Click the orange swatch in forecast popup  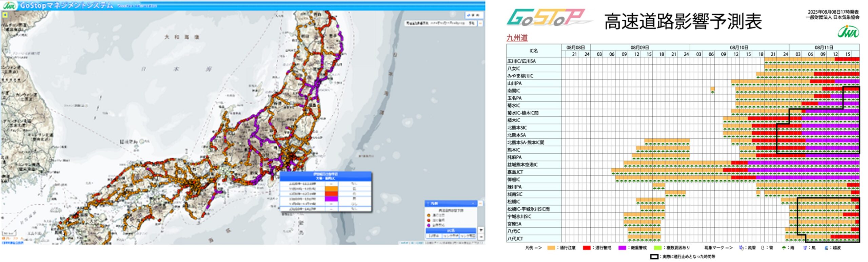point(331,189)
